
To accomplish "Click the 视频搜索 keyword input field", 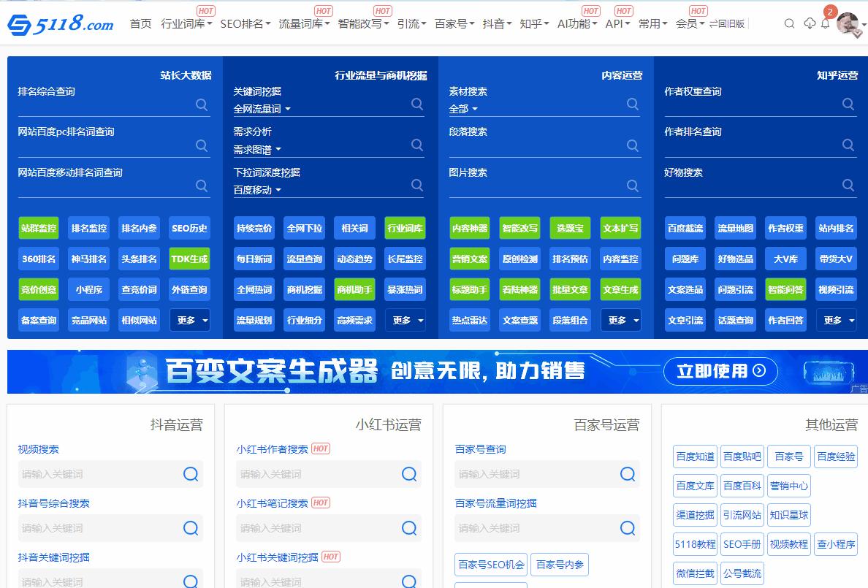I will point(99,475).
